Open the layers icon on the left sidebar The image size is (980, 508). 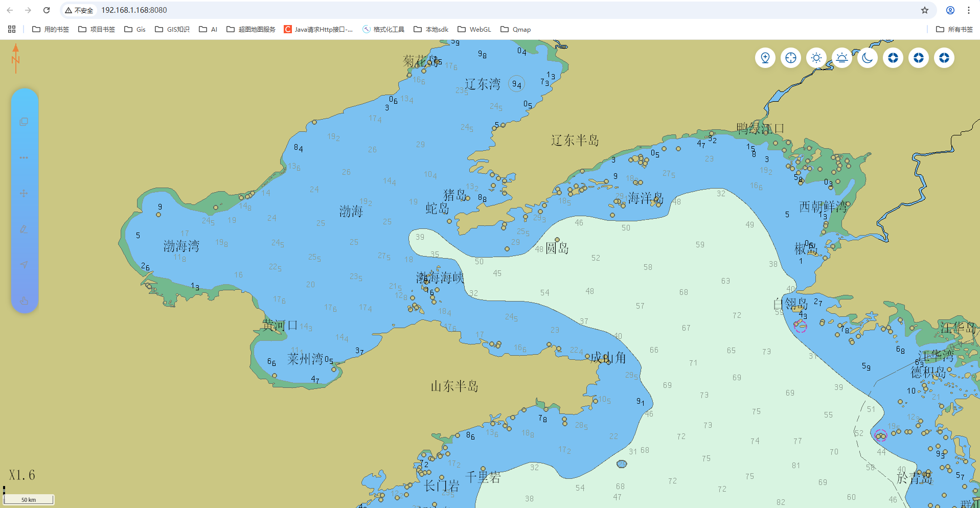(x=24, y=121)
